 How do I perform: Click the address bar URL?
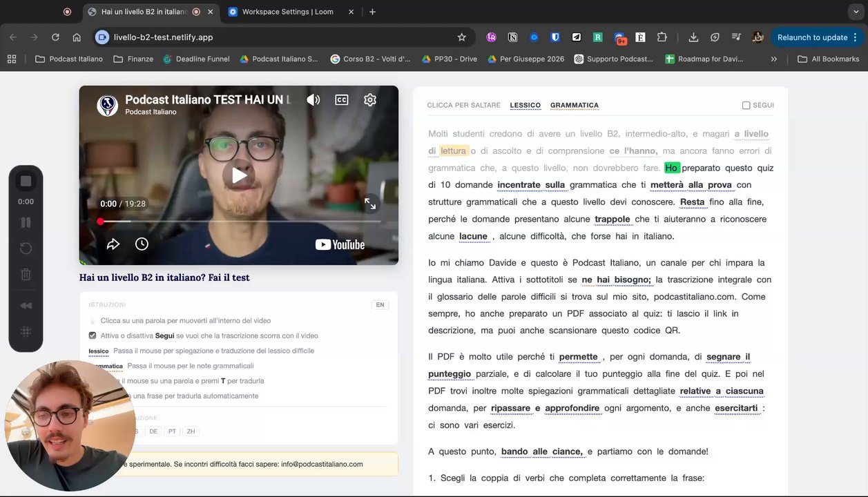click(x=163, y=37)
